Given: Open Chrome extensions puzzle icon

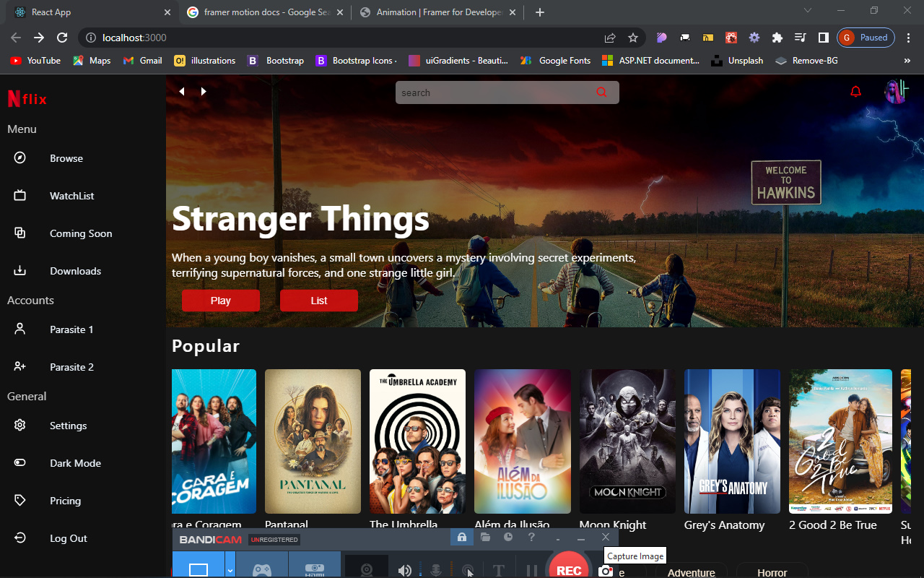Looking at the screenshot, I should pyautogui.click(x=777, y=38).
